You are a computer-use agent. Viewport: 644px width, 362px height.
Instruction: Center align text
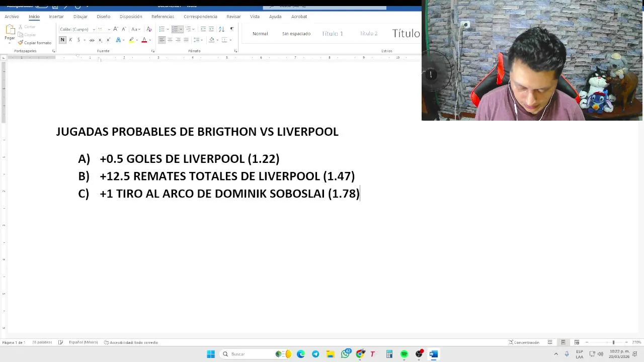(x=170, y=40)
